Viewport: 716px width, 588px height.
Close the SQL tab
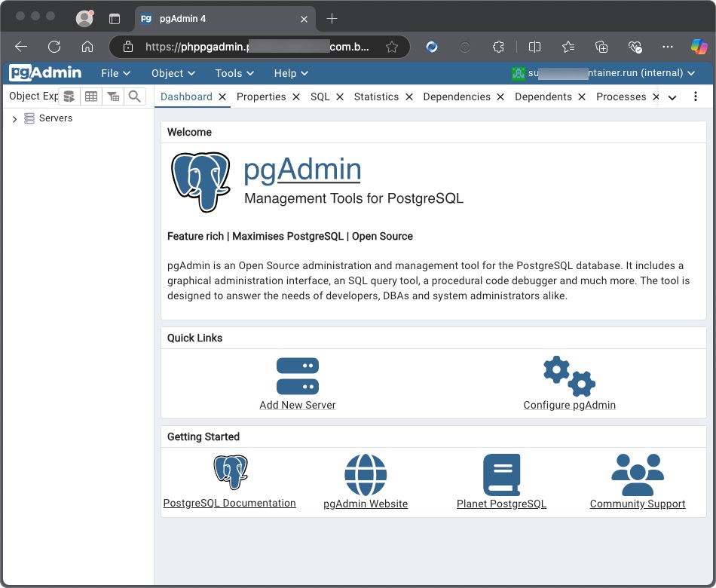point(340,96)
